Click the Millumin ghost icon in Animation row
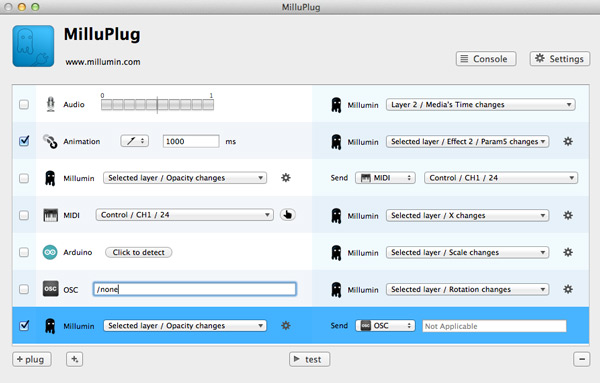 pos(336,142)
